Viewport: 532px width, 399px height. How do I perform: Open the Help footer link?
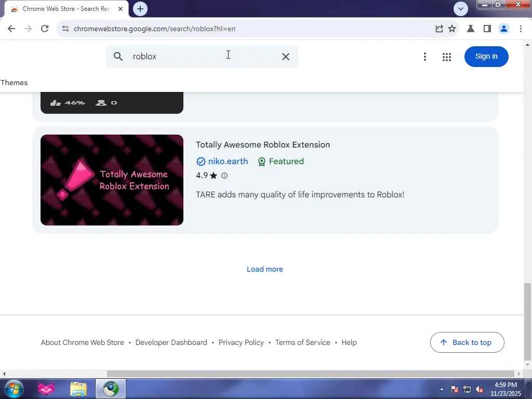pos(349,342)
